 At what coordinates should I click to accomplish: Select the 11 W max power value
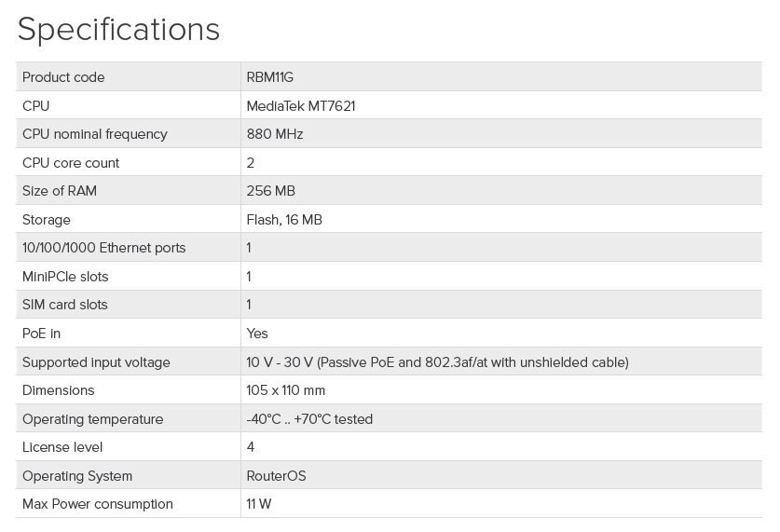pos(259,504)
